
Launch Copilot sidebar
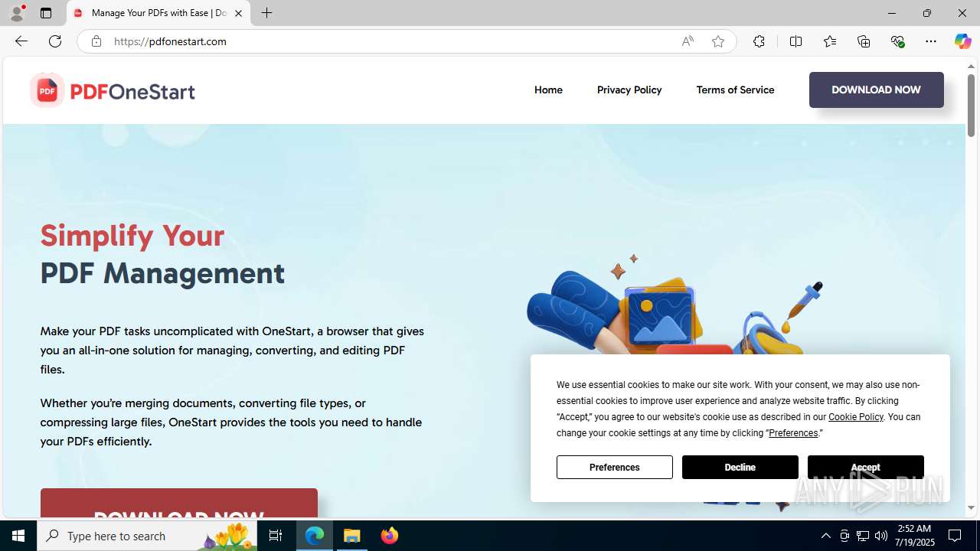tap(962, 41)
